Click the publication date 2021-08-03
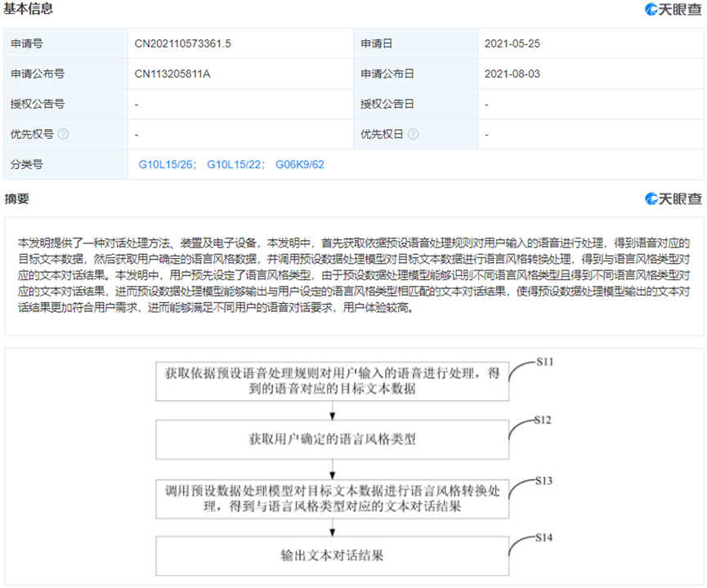This screenshot has height=588, width=707. tap(512, 73)
